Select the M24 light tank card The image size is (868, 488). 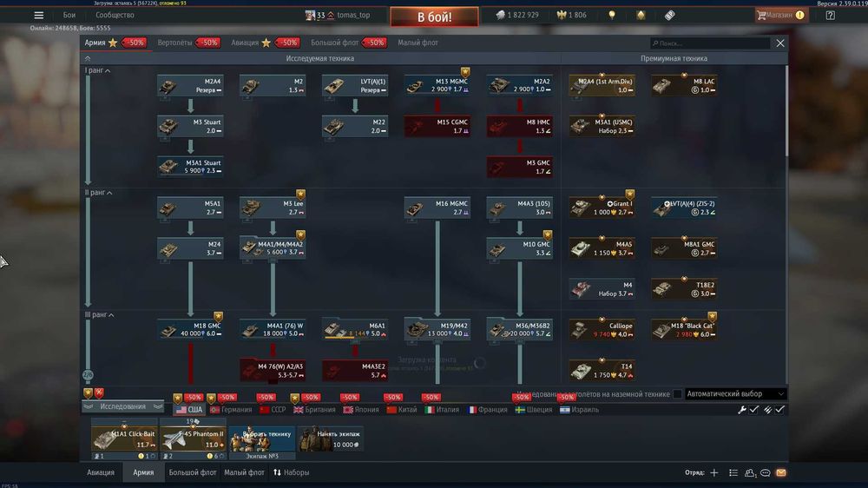pyautogui.click(x=190, y=248)
